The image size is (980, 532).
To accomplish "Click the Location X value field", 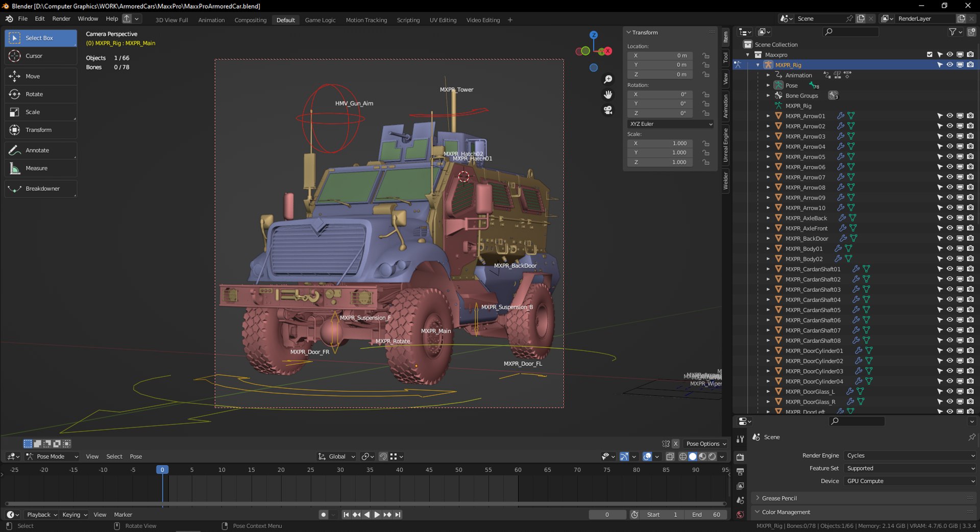I will 660,56.
